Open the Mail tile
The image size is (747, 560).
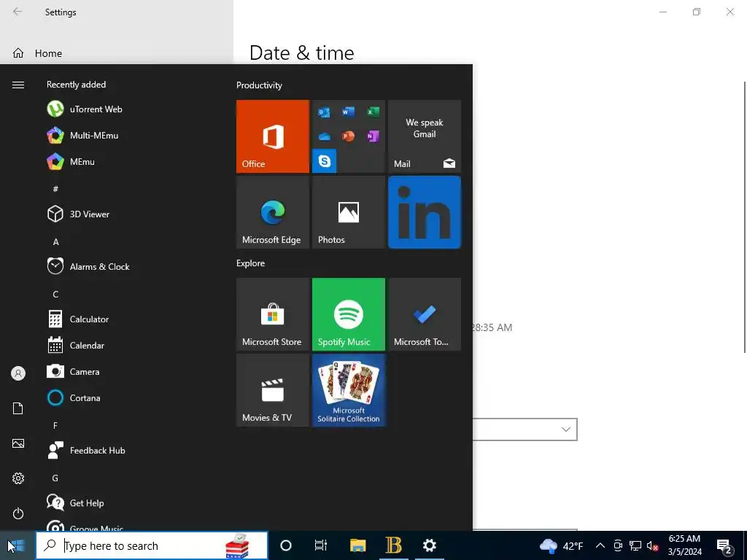click(425, 136)
